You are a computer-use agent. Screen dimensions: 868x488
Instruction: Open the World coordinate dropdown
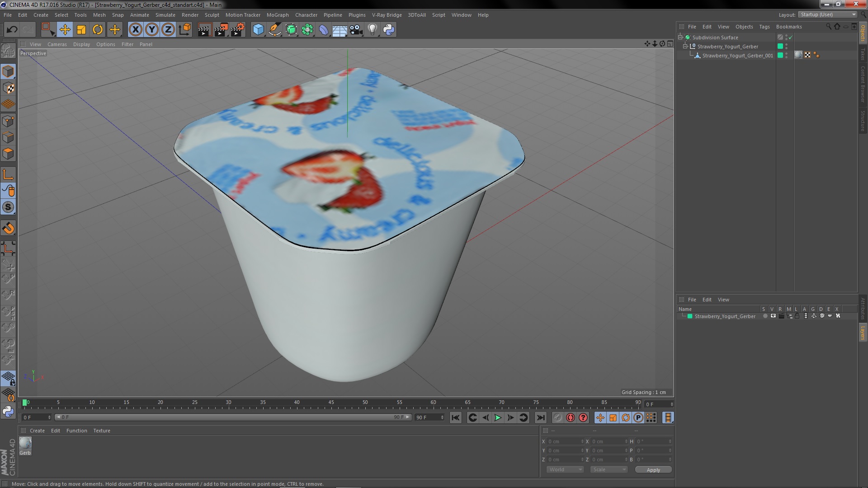pos(565,469)
